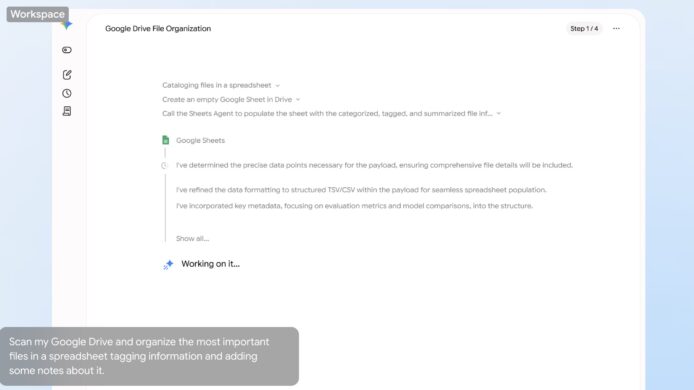This screenshot has width=694, height=390.
Task: Start a new chat with pencil icon
Action: (67, 74)
